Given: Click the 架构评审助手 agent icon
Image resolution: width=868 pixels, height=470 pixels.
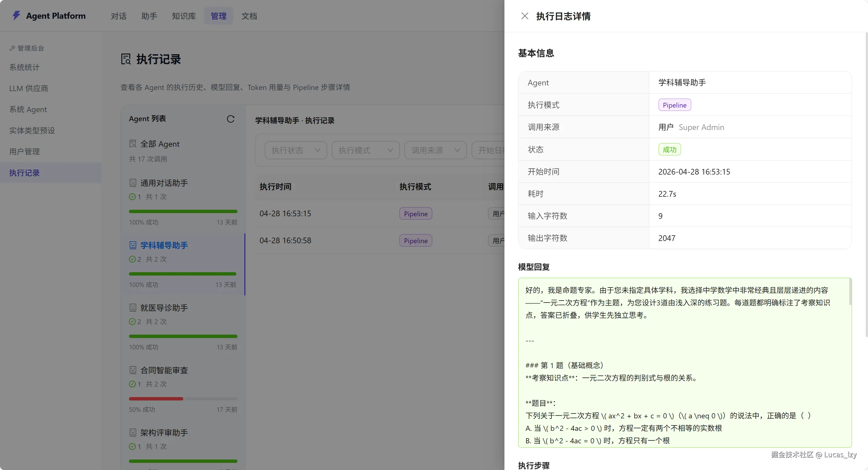Looking at the screenshot, I should click(x=133, y=432).
